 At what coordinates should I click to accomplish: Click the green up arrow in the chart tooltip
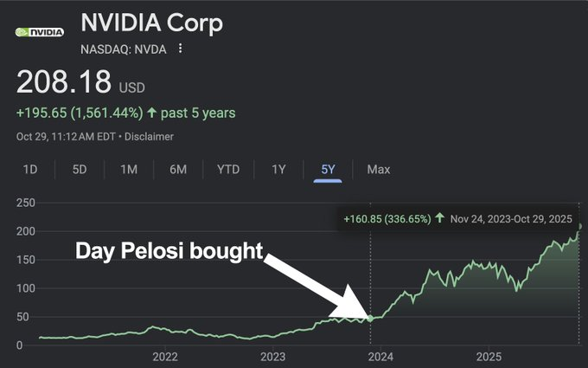pyautogui.click(x=439, y=219)
